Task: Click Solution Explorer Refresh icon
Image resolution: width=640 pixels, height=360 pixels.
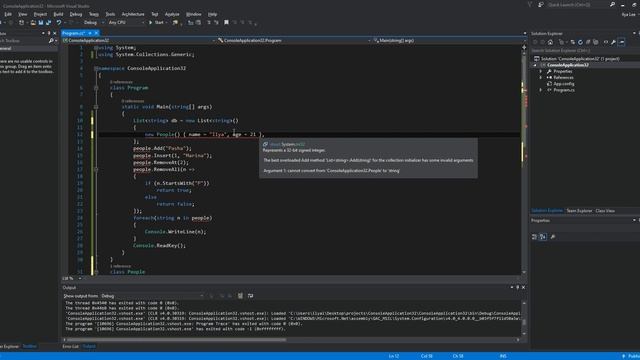Action: coord(580,42)
